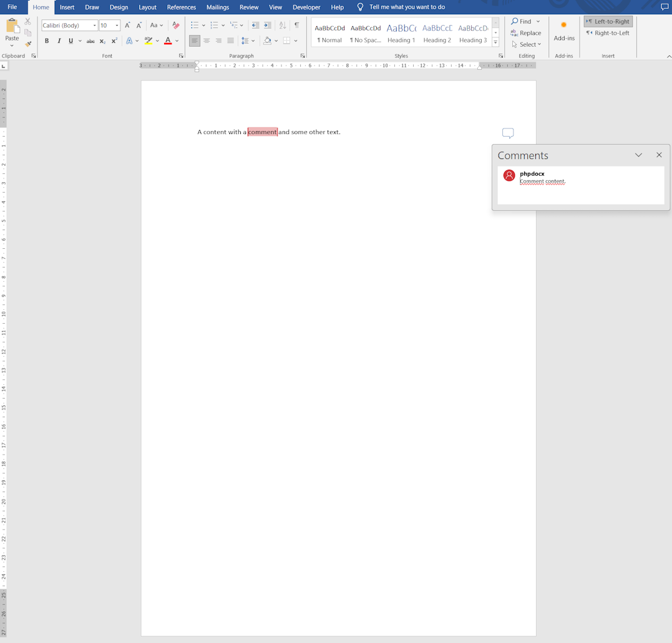Center-align the paragraph
The width and height of the screenshot is (672, 643).
tap(207, 41)
